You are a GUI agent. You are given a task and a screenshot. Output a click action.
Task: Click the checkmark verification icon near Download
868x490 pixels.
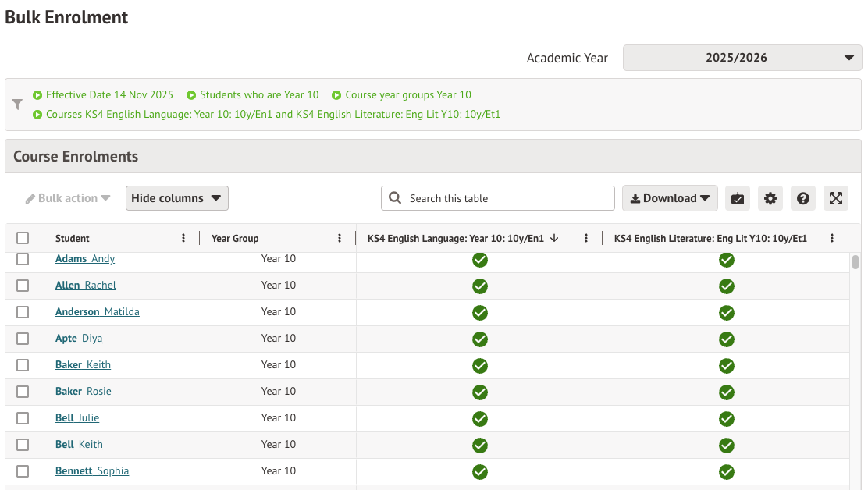pyautogui.click(x=737, y=198)
